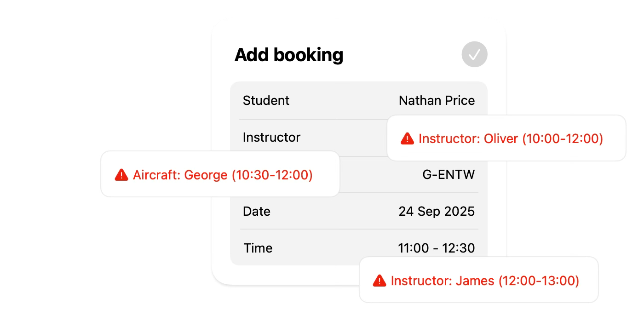
Task: Click the Add booking heading
Action: 289,54
